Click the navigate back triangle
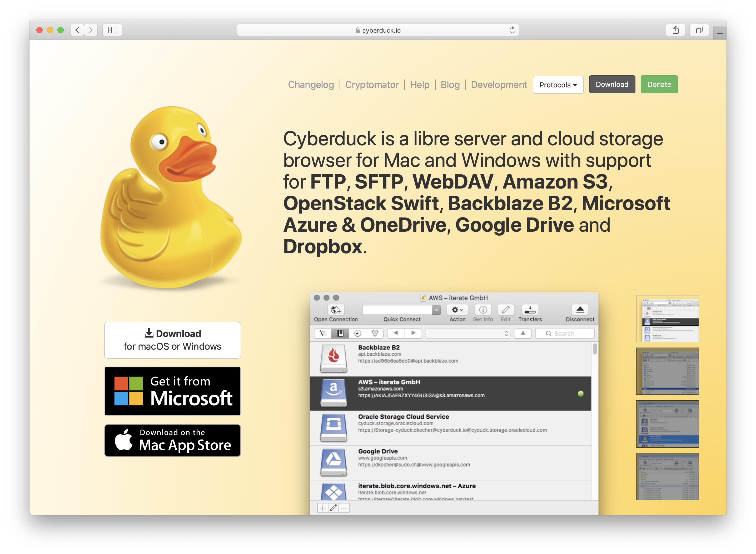 (x=396, y=333)
